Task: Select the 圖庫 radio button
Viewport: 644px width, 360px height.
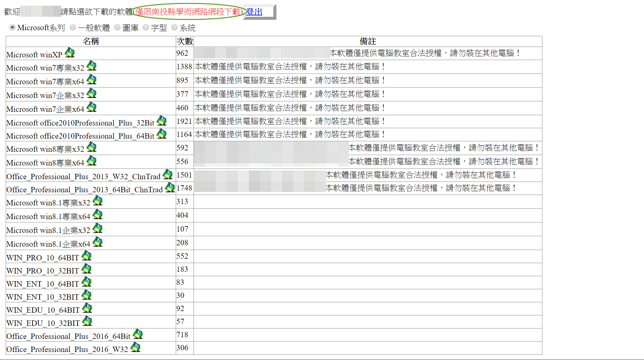Action: [117, 28]
